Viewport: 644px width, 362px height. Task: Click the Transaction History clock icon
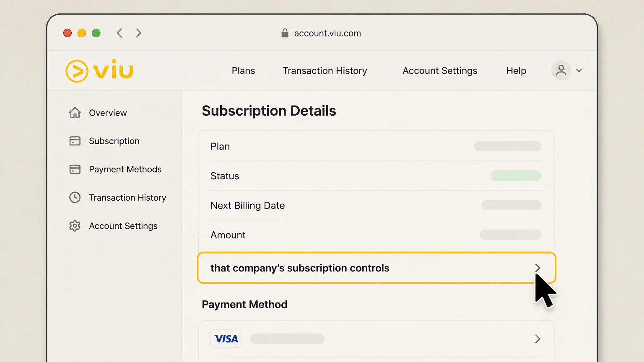pyautogui.click(x=75, y=197)
